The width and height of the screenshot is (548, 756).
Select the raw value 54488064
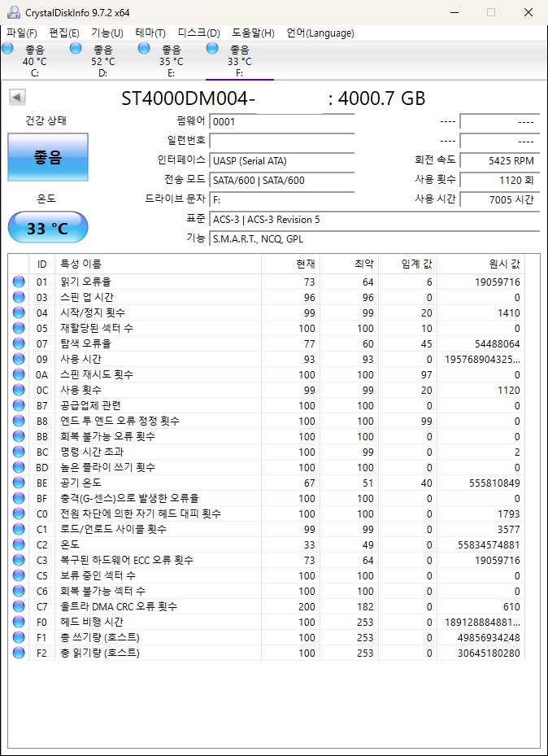click(x=497, y=343)
